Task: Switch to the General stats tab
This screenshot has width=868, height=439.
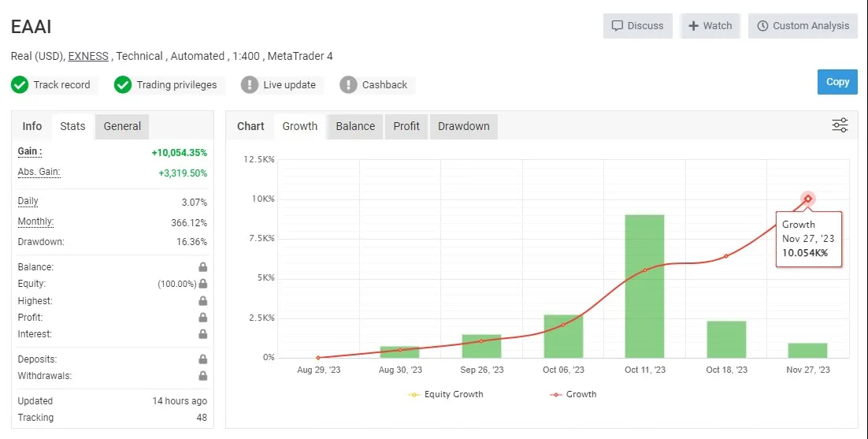Action: pos(122,126)
